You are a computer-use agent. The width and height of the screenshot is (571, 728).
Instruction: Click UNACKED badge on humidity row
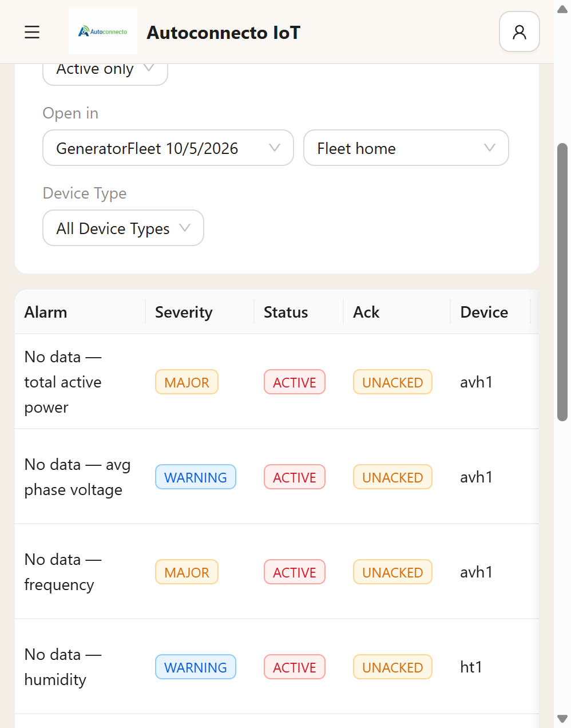(392, 667)
